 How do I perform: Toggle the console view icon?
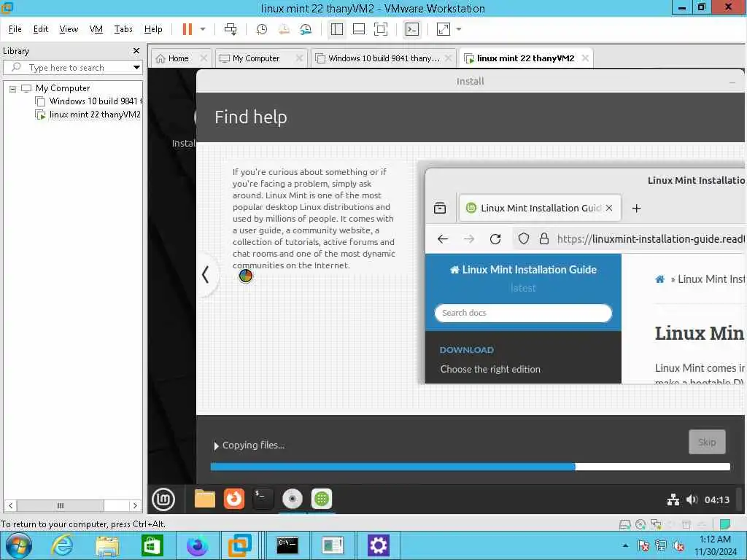pos(412,29)
